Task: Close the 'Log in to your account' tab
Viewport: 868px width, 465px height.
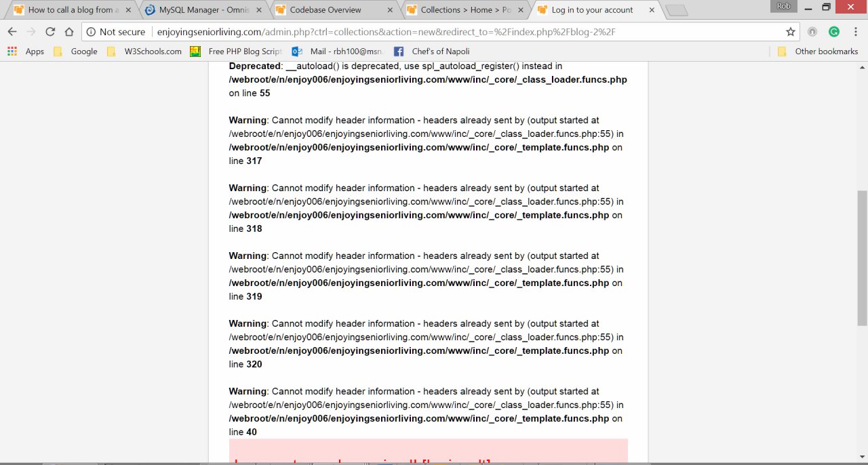Action: 652,10
